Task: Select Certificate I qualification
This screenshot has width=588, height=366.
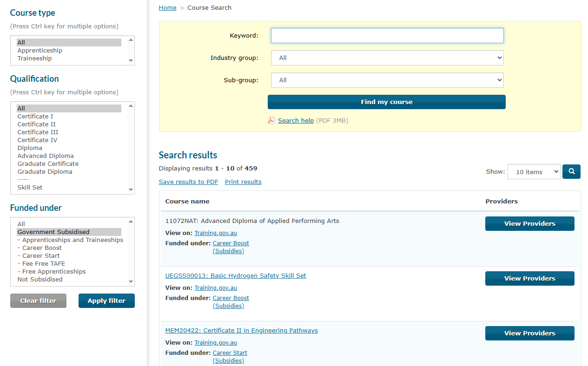Action: [x=69, y=117]
